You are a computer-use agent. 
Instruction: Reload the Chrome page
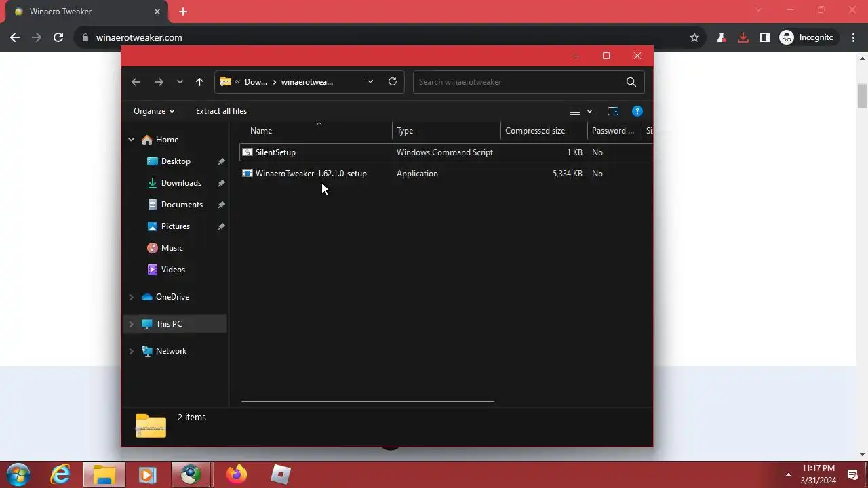58,37
